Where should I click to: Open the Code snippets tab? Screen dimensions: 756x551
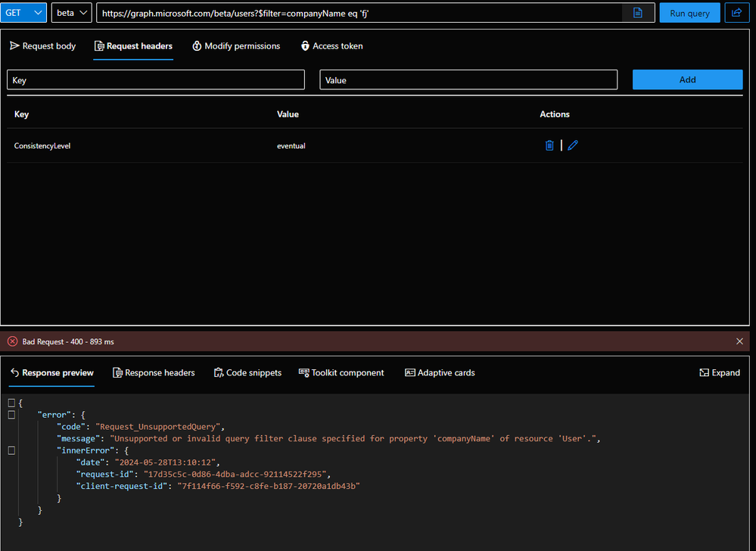(247, 372)
